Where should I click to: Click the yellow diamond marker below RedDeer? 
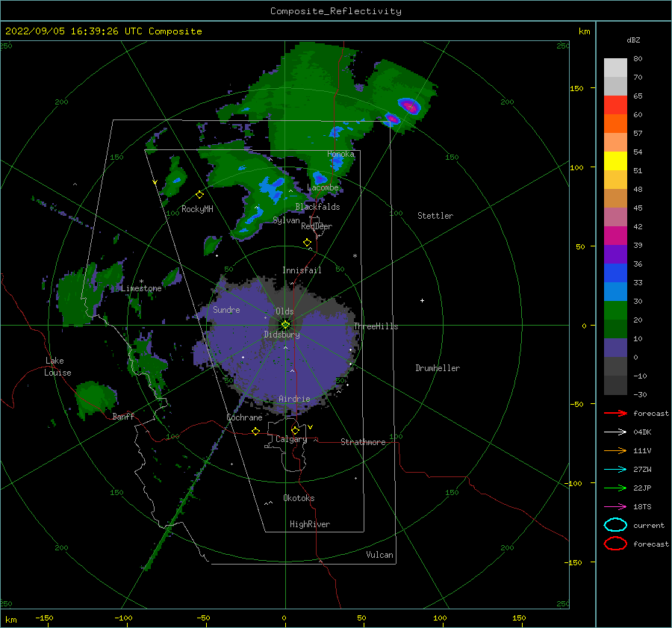pos(307,243)
